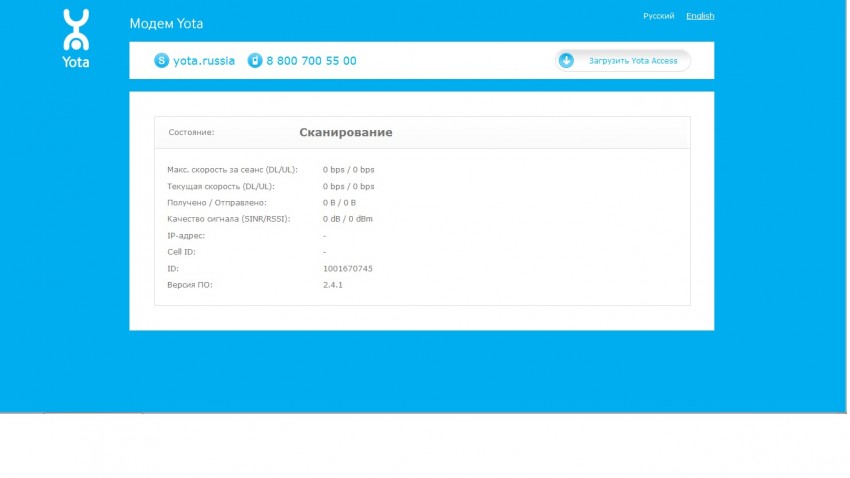Image resolution: width=850 pixels, height=478 pixels.
Task: Click the Skype icon beside yota.russia
Action: [x=162, y=61]
